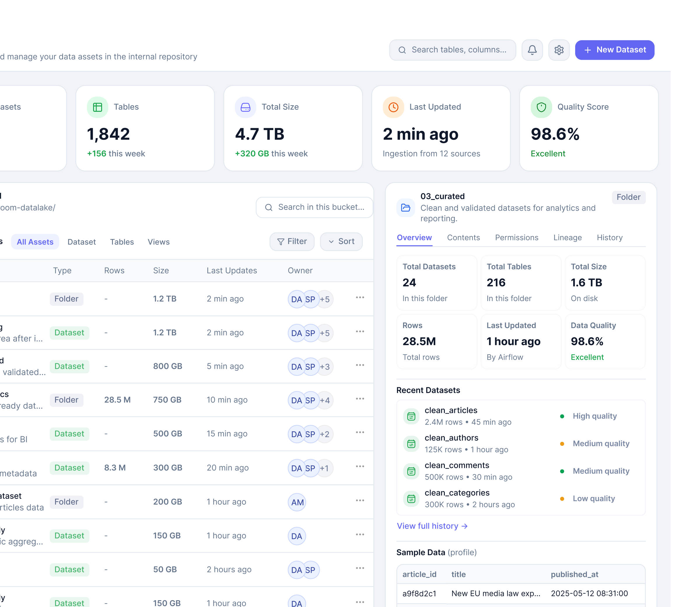The image size is (700, 607).
Task: Open more options for the 750 GB row
Action: point(360,399)
